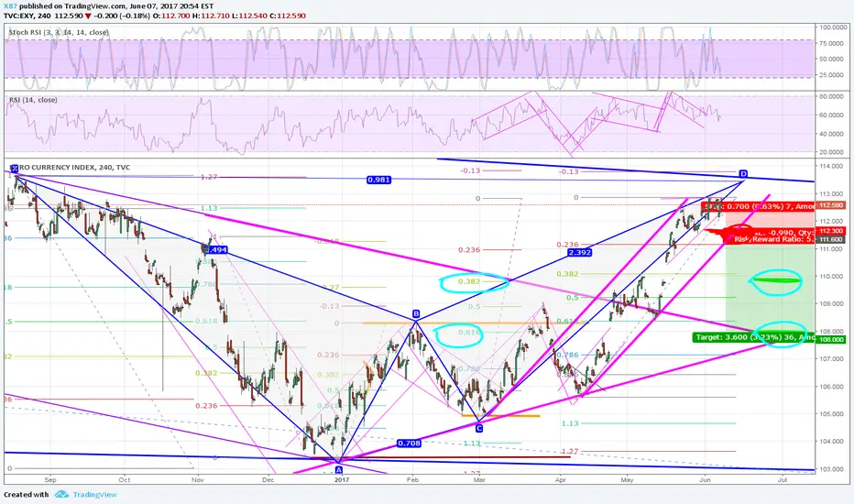Click the 0.981 ratio label
The width and height of the screenshot is (854, 504).
click(x=378, y=180)
